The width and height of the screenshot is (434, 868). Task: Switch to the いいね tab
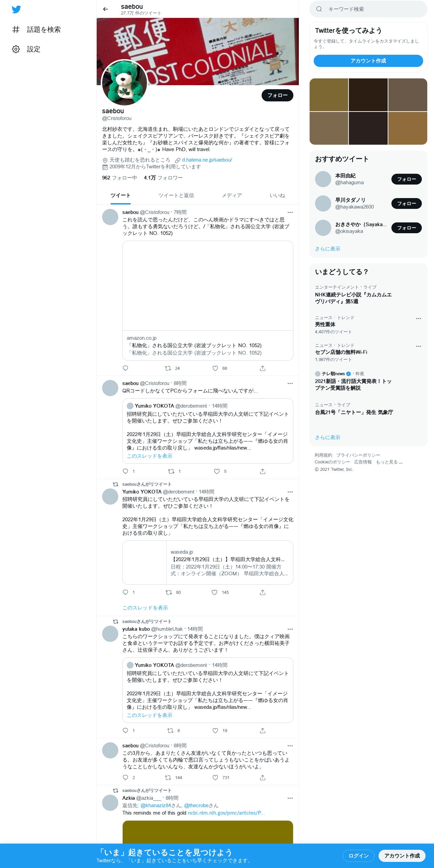click(x=277, y=195)
